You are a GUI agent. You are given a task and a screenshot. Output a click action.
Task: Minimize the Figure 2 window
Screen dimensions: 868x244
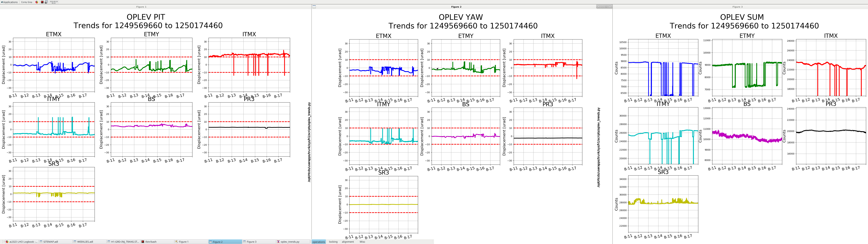coord(602,7)
